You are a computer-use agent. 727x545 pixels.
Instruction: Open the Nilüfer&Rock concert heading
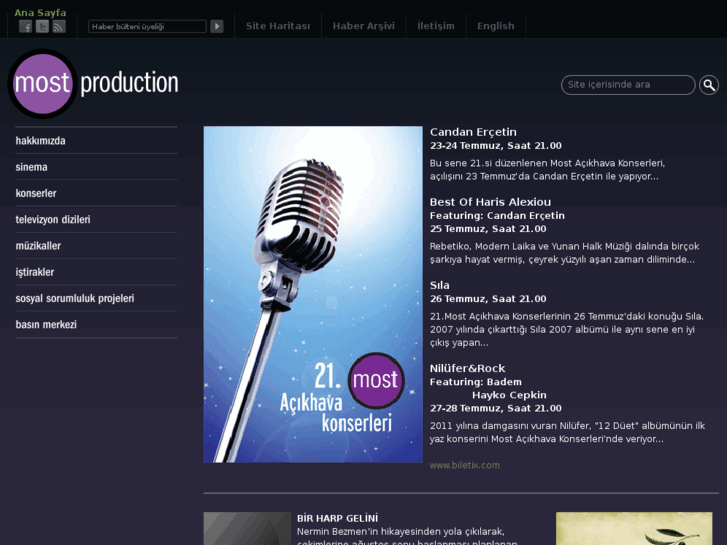(467, 368)
